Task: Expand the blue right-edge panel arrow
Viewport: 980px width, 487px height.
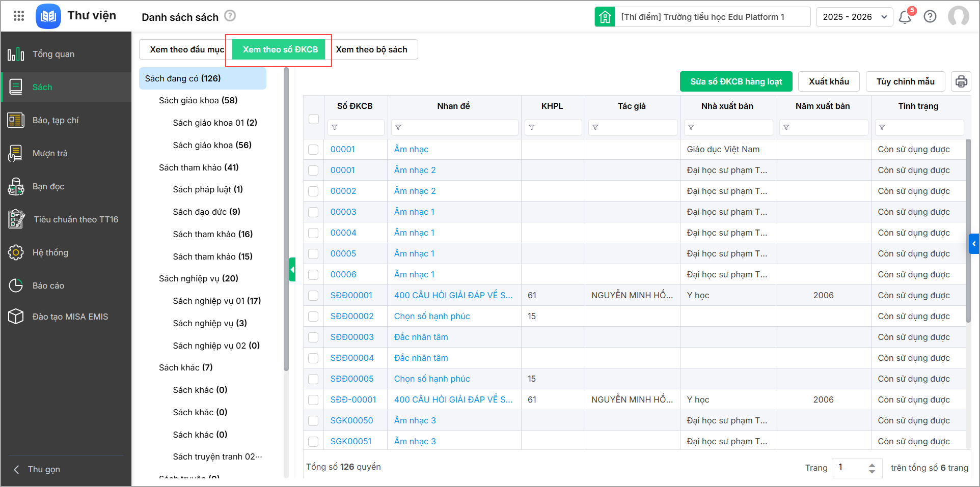Action: coord(974,244)
